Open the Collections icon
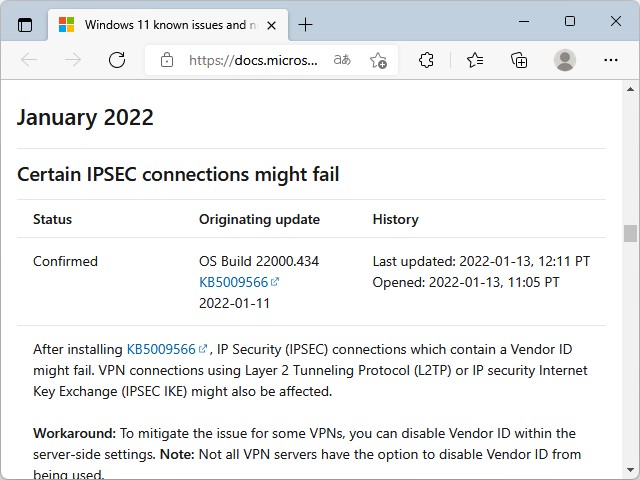Image resolution: width=640 pixels, height=480 pixels. pyautogui.click(x=519, y=60)
